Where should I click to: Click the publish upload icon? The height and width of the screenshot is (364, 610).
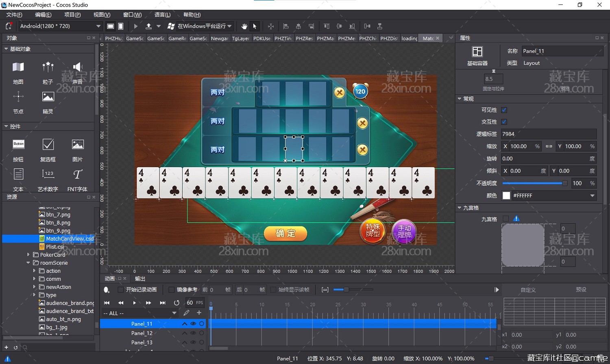click(x=149, y=26)
